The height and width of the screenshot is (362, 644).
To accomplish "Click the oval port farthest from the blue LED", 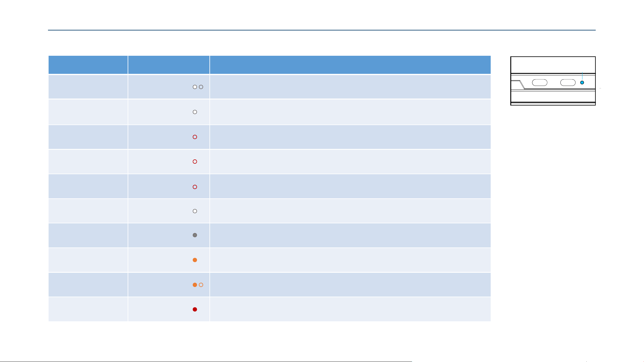I will tap(540, 83).
